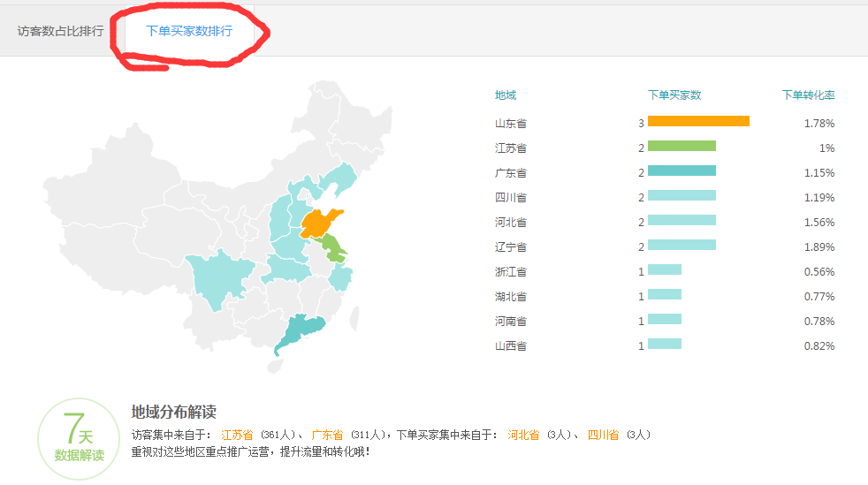
Task: Click the bar for 河南省
Action: coord(665,319)
